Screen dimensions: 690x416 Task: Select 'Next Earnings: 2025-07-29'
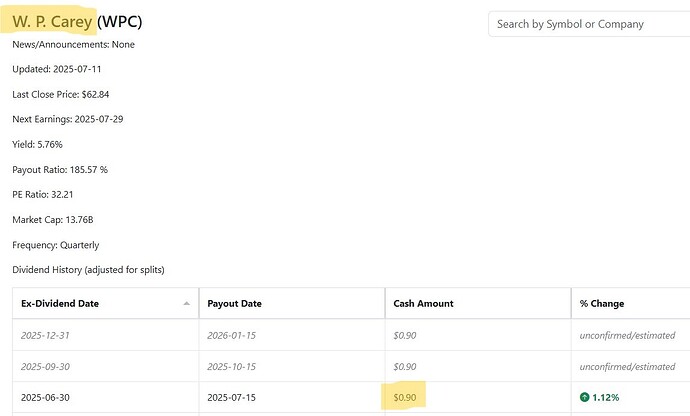click(68, 119)
